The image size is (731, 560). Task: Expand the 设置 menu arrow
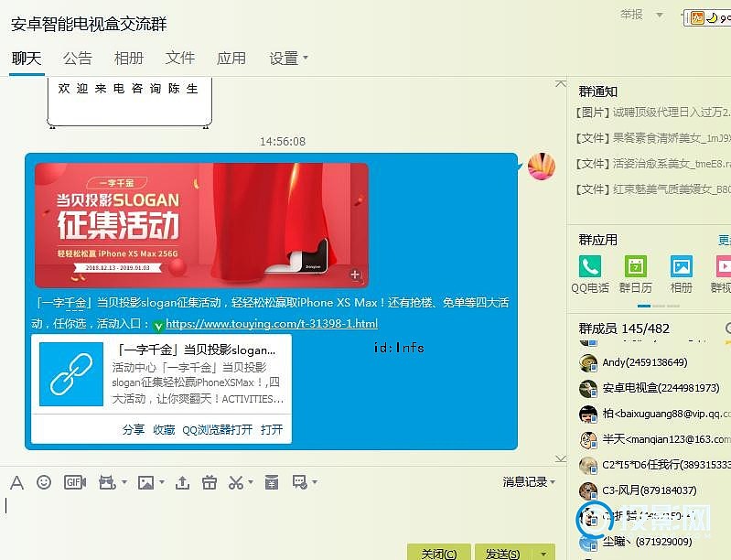pyautogui.click(x=306, y=58)
